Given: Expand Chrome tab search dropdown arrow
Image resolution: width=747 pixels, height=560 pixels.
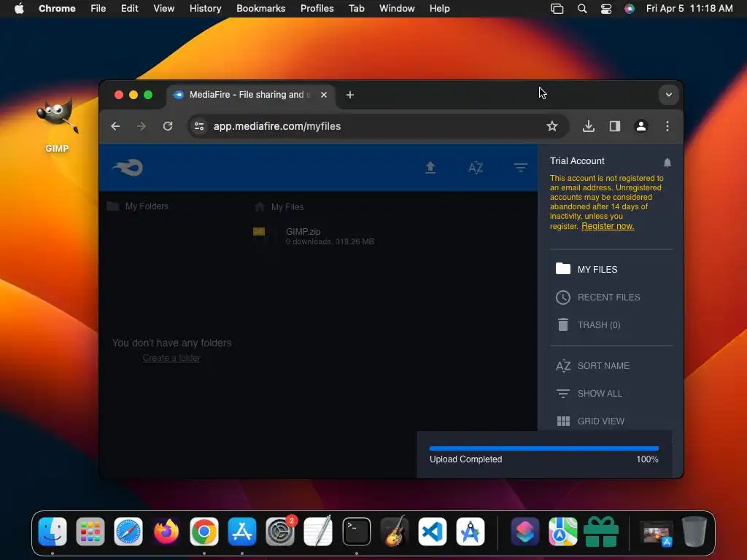Looking at the screenshot, I should tap(668, 95).
